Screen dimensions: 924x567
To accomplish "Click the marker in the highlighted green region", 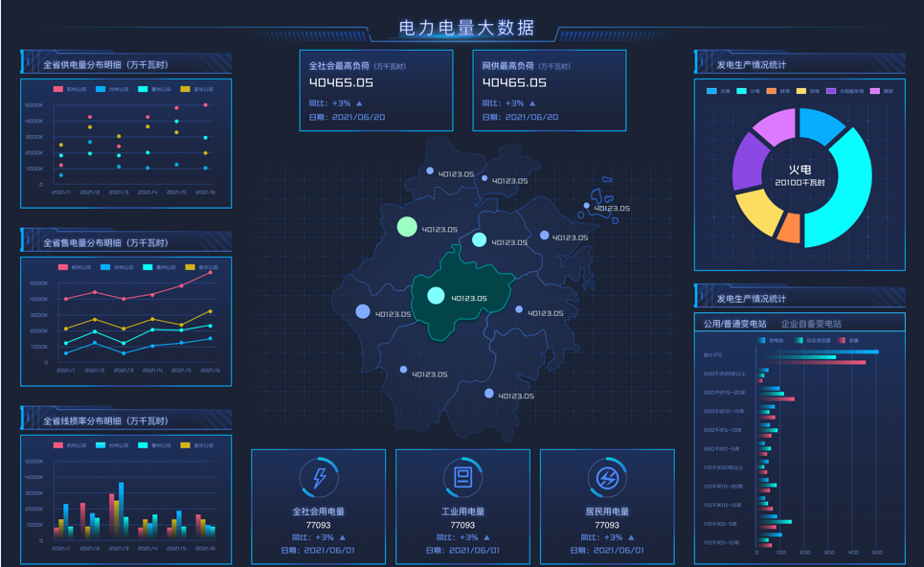I will pyautogui.click(x=436, y=296).
